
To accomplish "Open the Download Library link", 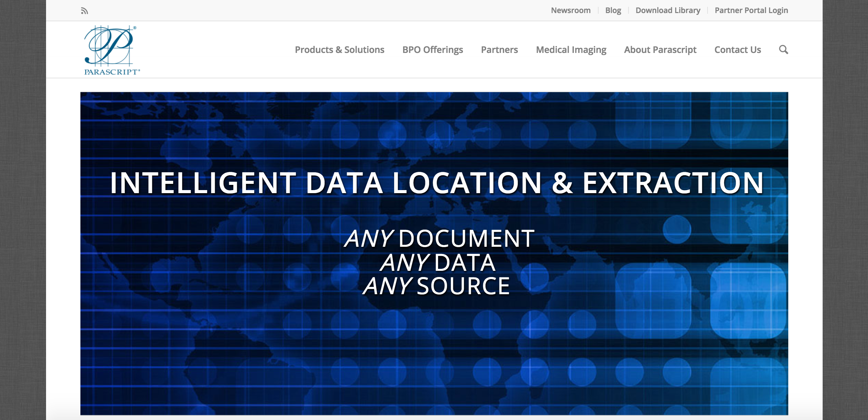I will pos(668,10).
